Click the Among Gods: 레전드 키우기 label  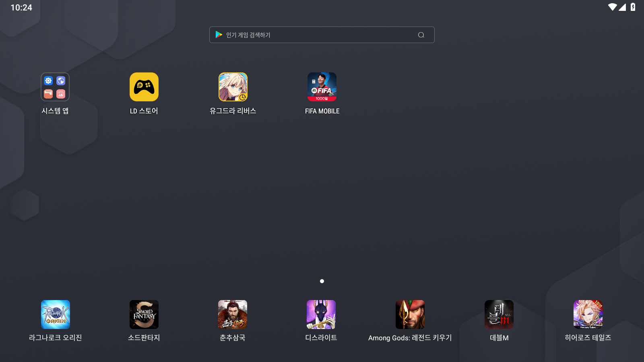coord(410,338)
